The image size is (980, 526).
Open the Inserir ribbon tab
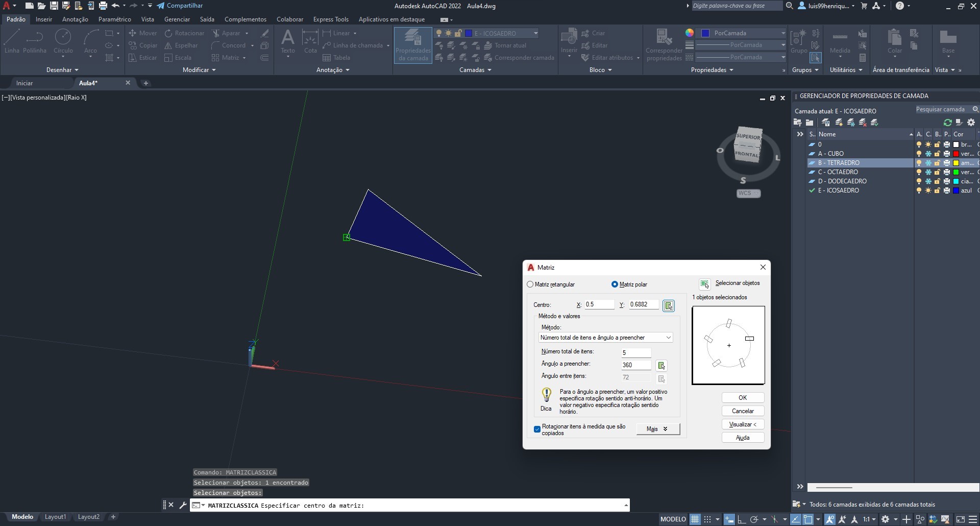(43, 19)
